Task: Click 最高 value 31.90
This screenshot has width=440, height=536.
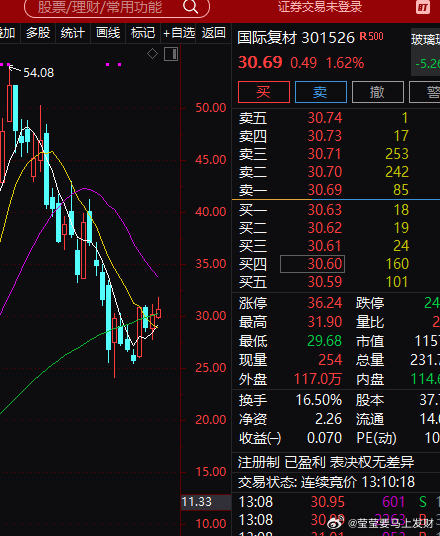Action: [x=325, y=322]
